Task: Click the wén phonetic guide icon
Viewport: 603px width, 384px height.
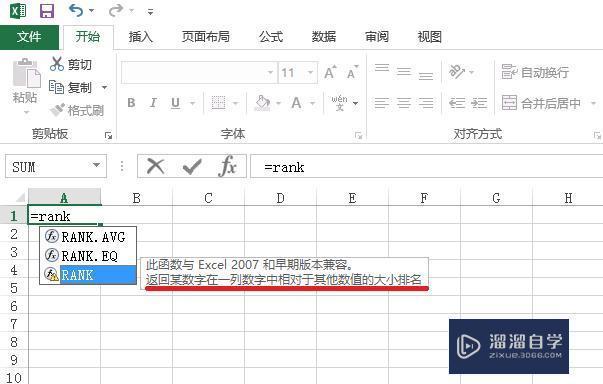Action: click(x=340, y=103)
